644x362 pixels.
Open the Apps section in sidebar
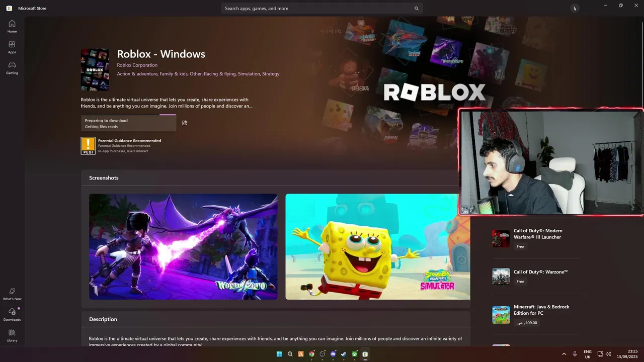coord(12,47)
